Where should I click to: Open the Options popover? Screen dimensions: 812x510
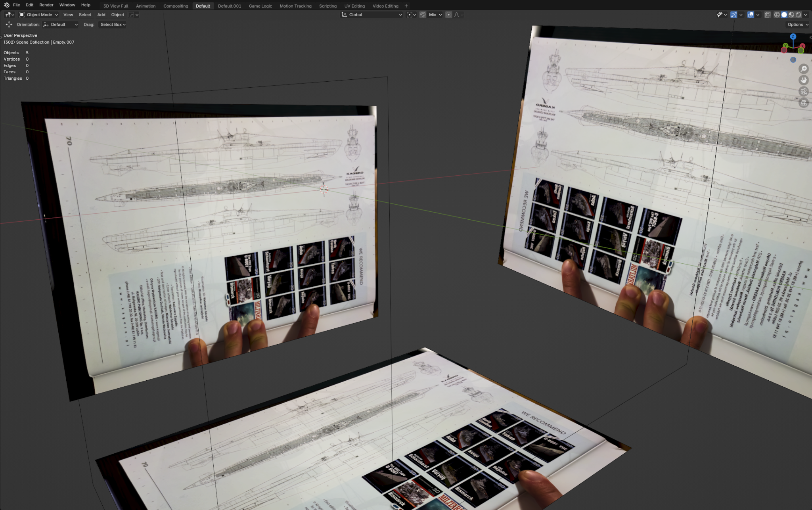point(797,25)
